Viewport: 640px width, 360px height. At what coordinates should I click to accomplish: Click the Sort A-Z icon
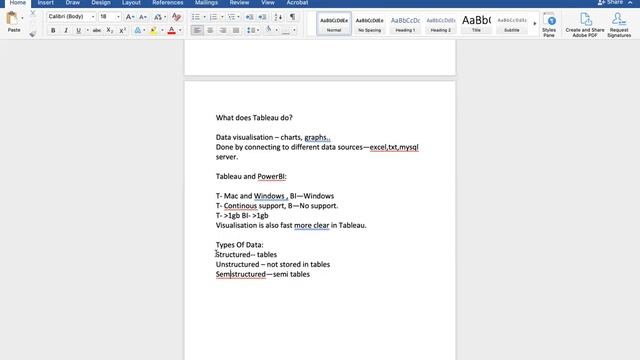278,17
